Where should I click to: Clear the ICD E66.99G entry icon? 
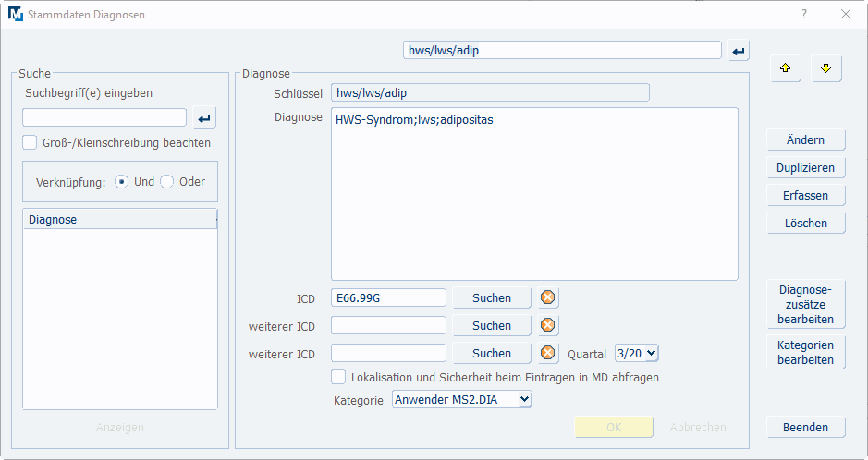(x=548, y=297)
